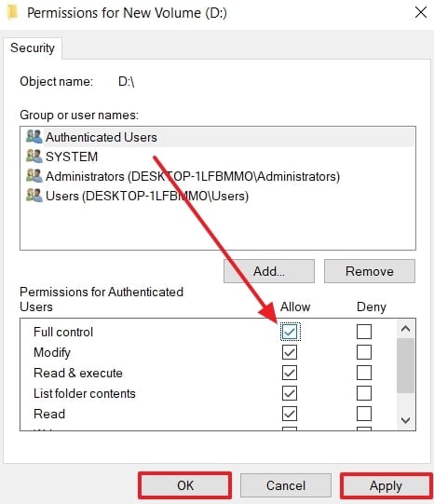
Task: Apply the permission changes
Action: [386, 485]
